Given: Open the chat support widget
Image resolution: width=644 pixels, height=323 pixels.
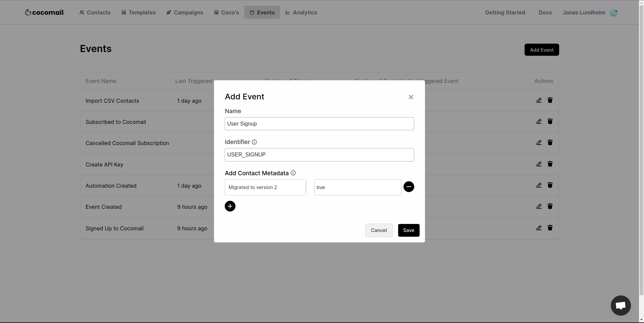Looking at the screenshot, I should [621, 306].
